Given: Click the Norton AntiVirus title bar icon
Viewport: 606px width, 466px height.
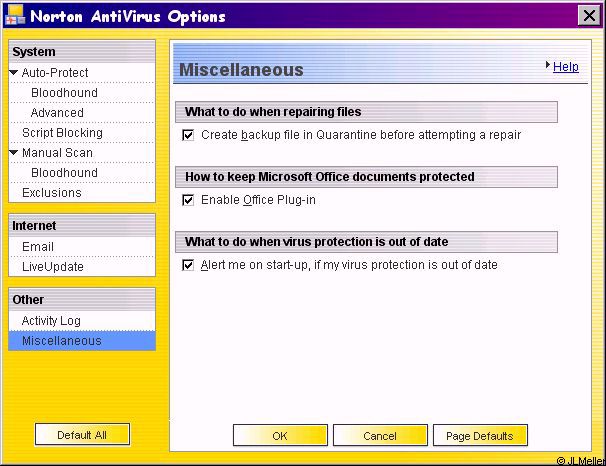Looking at the screenshot, I should pyautogui.click(x=15, y=15).
